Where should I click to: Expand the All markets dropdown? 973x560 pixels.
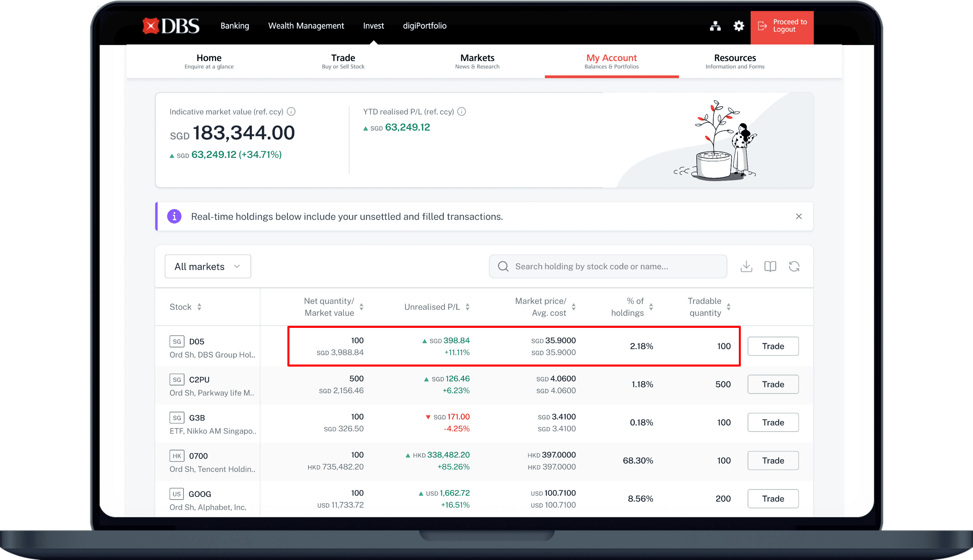208,266
